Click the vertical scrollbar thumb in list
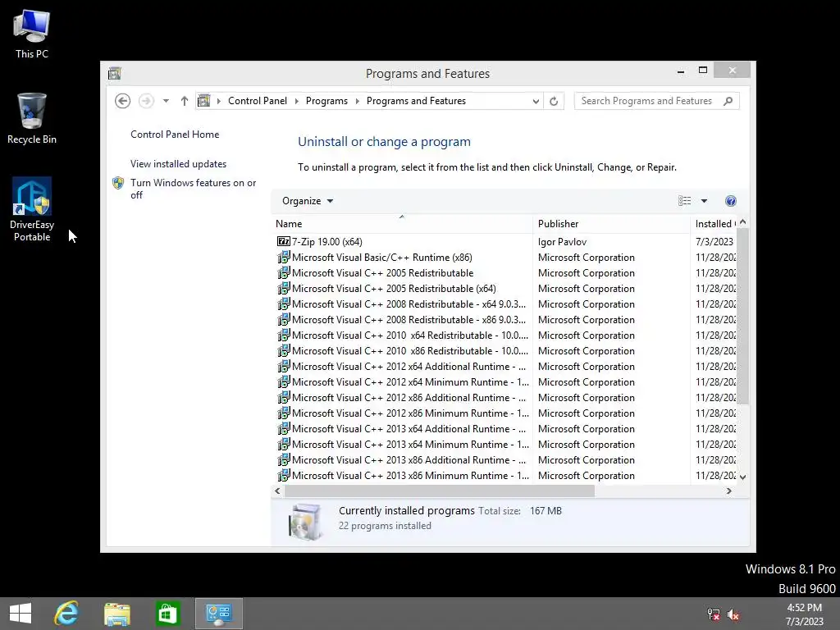This screenshot has height=630, width=840. tap(742, 316)
